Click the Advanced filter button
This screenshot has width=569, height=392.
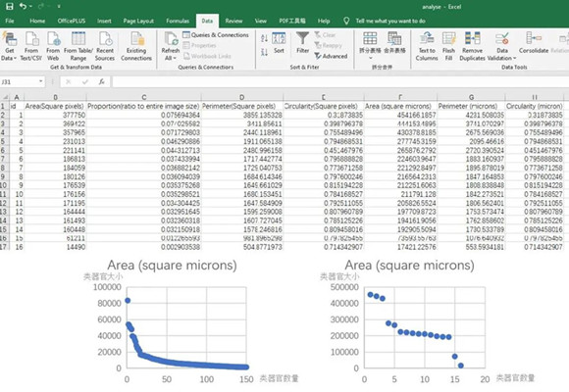point(331,56)
